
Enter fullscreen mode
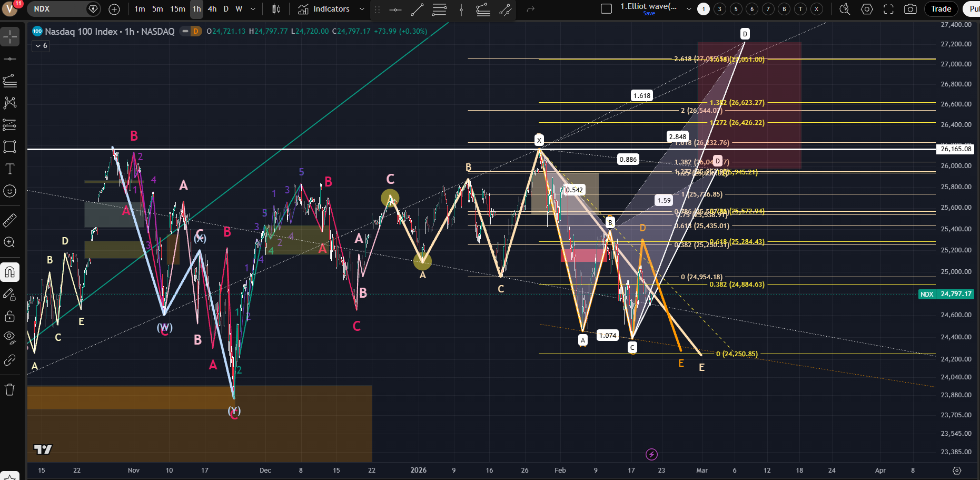click(888, 9)
